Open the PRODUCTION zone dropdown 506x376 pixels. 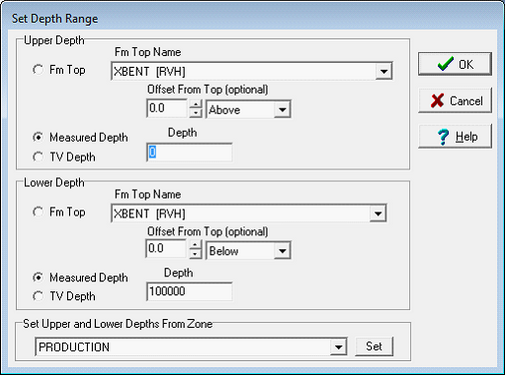tap(338, 347)
